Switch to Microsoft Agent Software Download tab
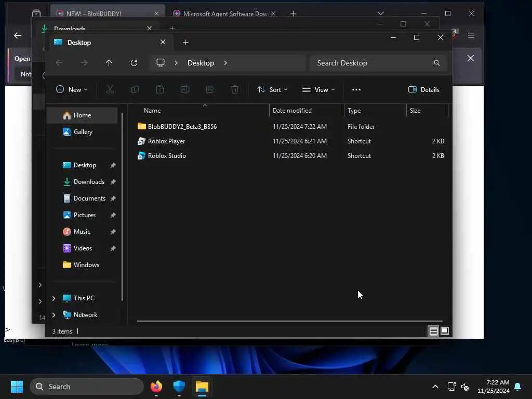This screenshot has height=399, width=532. pyautogui.click(x=224, y=13)
